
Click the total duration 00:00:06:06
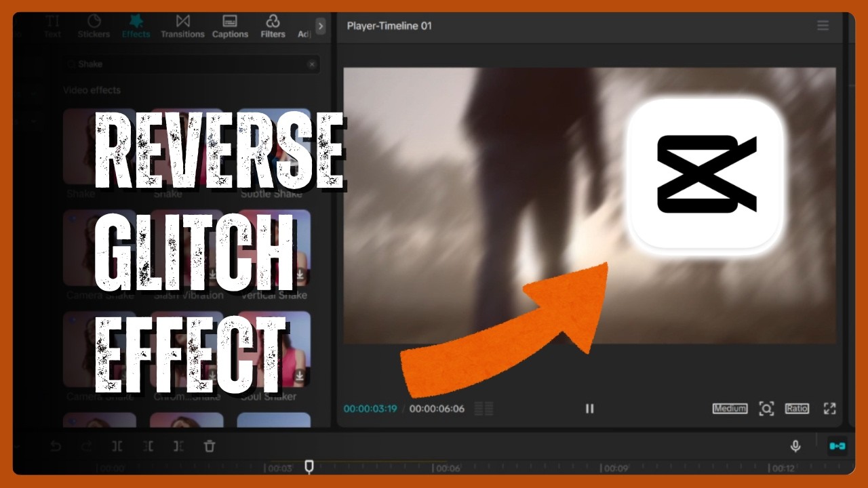437,409
